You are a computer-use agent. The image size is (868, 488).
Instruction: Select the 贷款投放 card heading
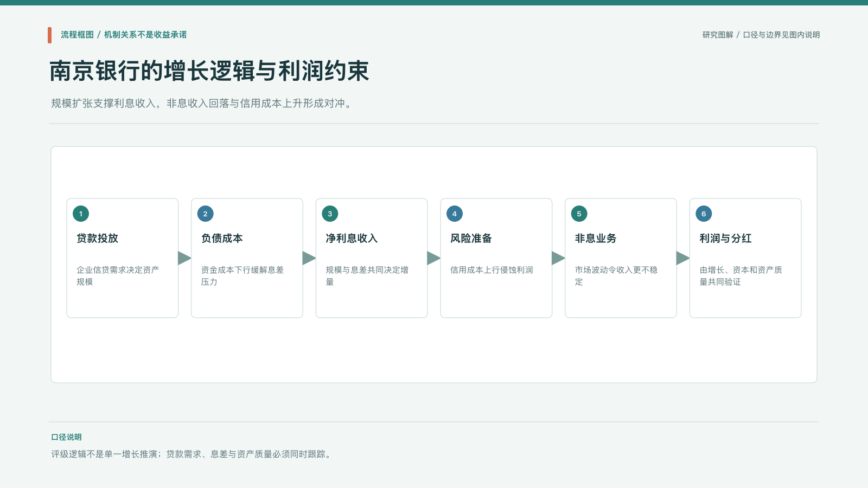coord(97,238)
